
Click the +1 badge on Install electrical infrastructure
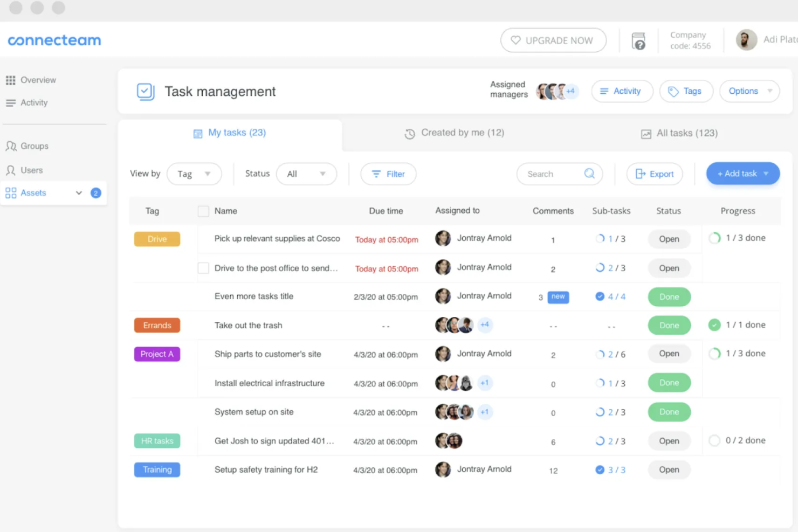485,383
